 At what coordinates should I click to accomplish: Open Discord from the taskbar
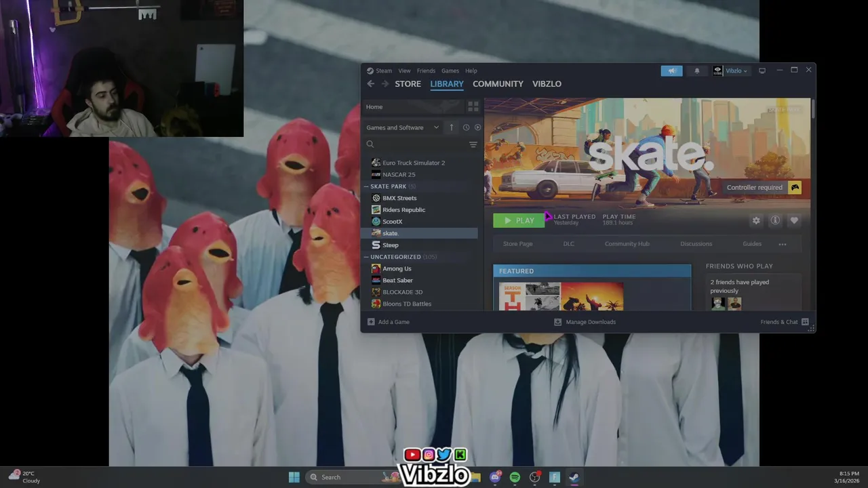[496, 477]
